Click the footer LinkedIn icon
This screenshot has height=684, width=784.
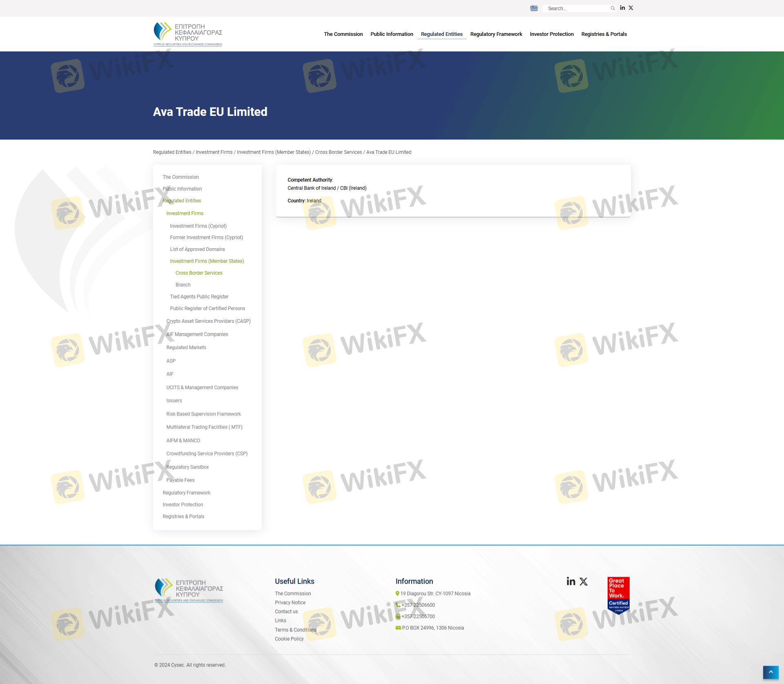(x=571, y=581)
